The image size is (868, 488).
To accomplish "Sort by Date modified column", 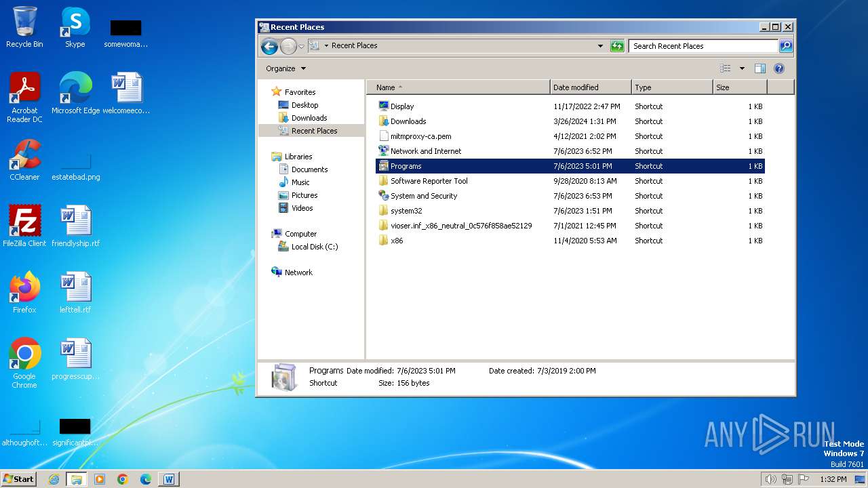I will pos(591,87).
